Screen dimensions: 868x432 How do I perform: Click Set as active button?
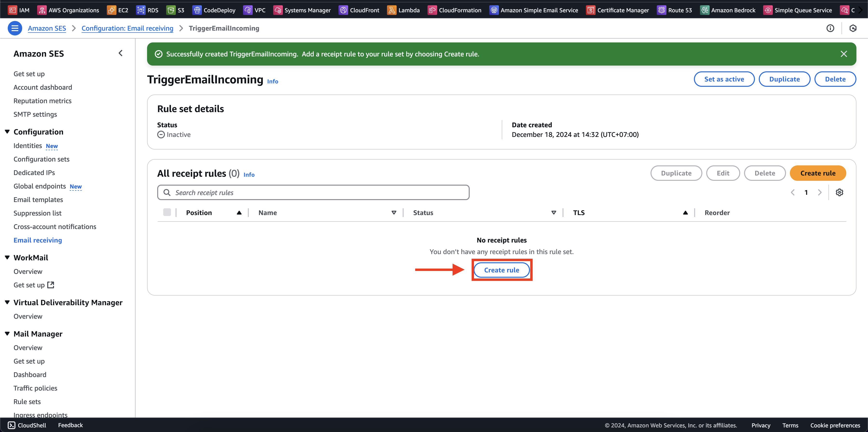click(x=724, y=79)
